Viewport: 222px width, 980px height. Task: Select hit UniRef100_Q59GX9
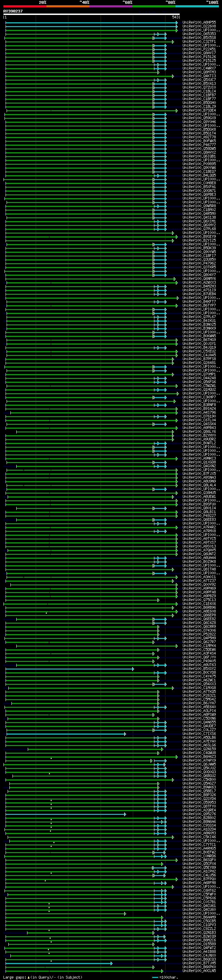point(199,118)
